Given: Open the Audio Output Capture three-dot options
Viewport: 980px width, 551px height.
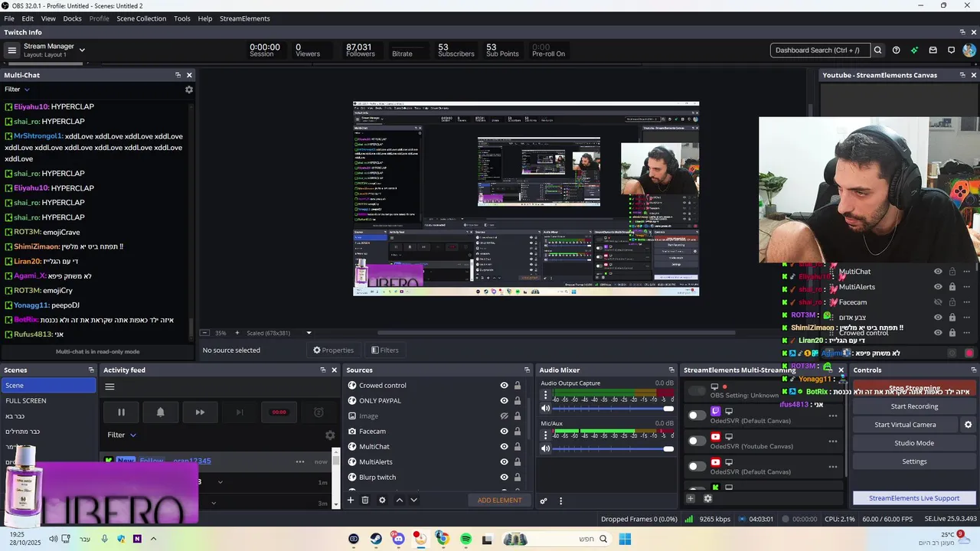Looking at the screenshot, I should click(x=546, y=396).
